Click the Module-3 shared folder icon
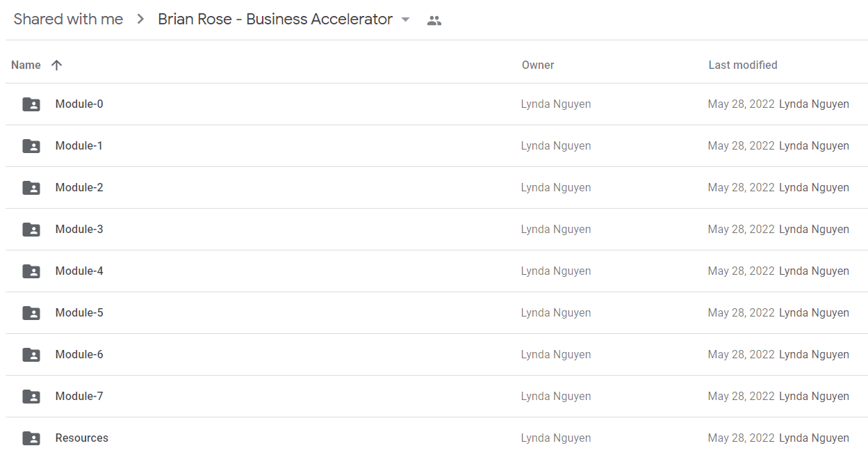This screenshot has width=868, height=455. [x=31, y=230]
